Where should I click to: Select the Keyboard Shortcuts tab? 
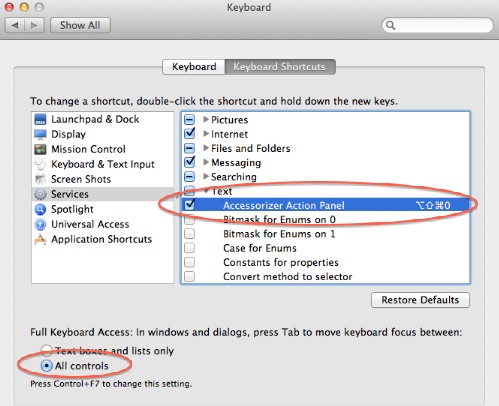tap(280, 67)
